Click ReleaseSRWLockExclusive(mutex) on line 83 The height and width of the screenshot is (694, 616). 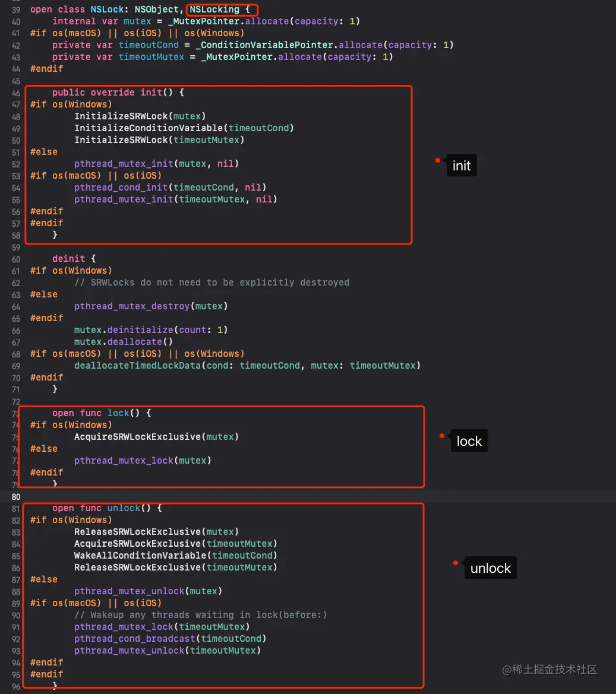coord(156,532)
